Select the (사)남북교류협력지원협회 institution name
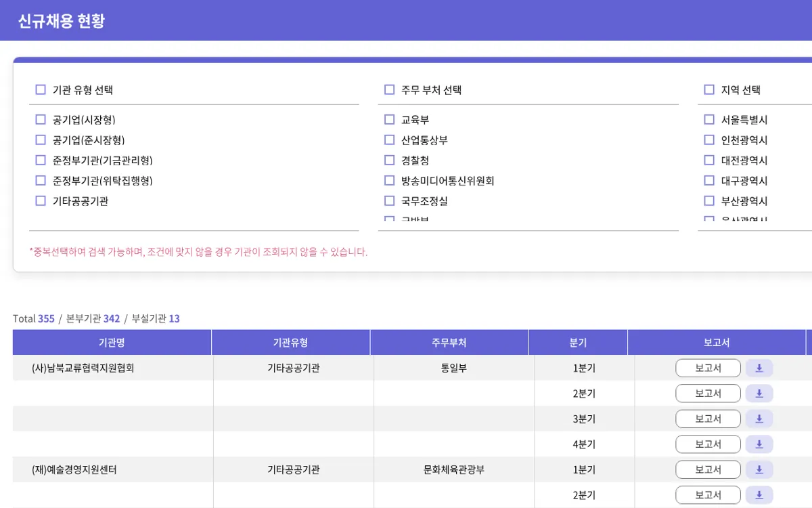 [x=83, y=368]
